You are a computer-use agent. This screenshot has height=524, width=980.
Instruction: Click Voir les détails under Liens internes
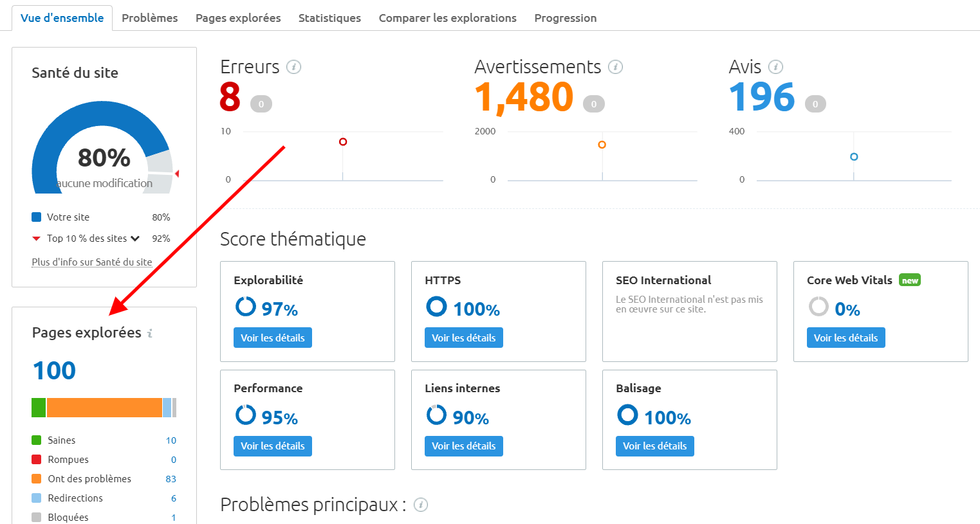(x=464, y=446)
